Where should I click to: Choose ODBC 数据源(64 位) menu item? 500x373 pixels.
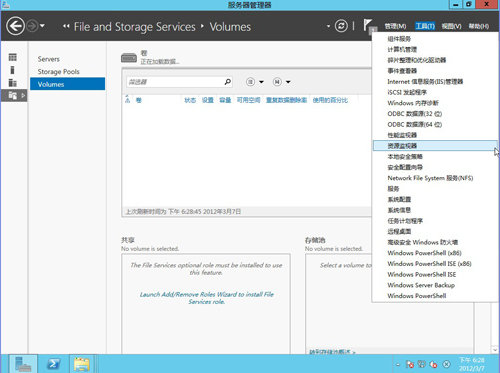click(434, 124)
